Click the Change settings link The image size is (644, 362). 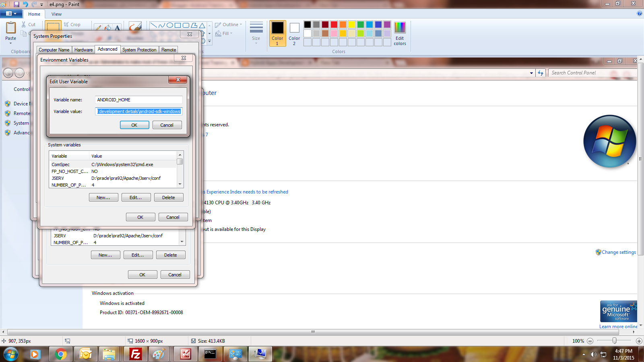click(619, 252)
